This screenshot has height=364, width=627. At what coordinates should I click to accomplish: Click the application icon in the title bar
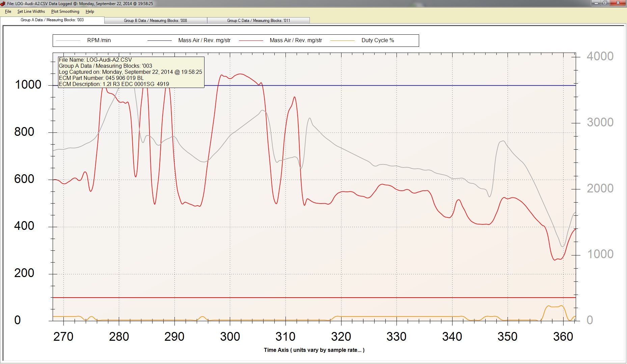point(3,4)
